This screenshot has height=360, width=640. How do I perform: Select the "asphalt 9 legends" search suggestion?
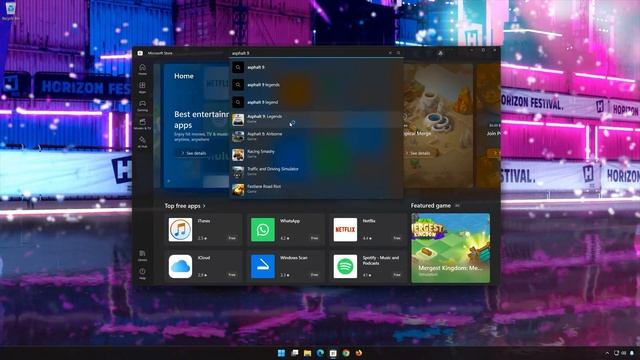(316, 85)
